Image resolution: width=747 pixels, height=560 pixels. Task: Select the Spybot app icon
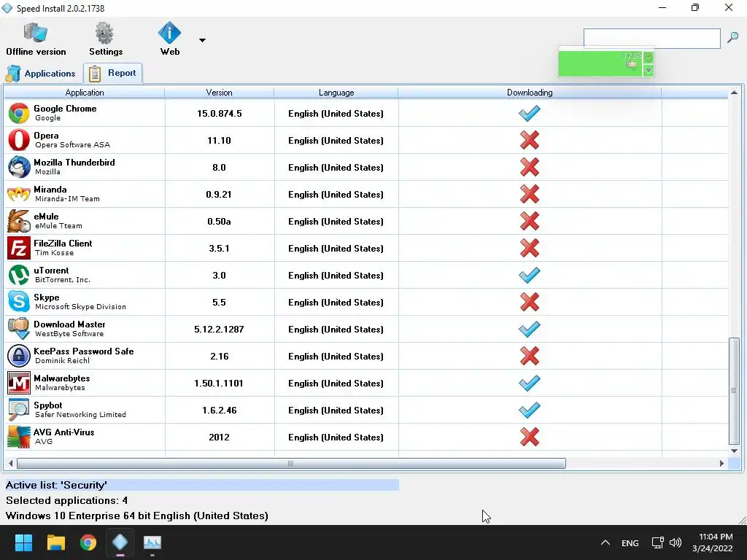click(x=18, y=410)
